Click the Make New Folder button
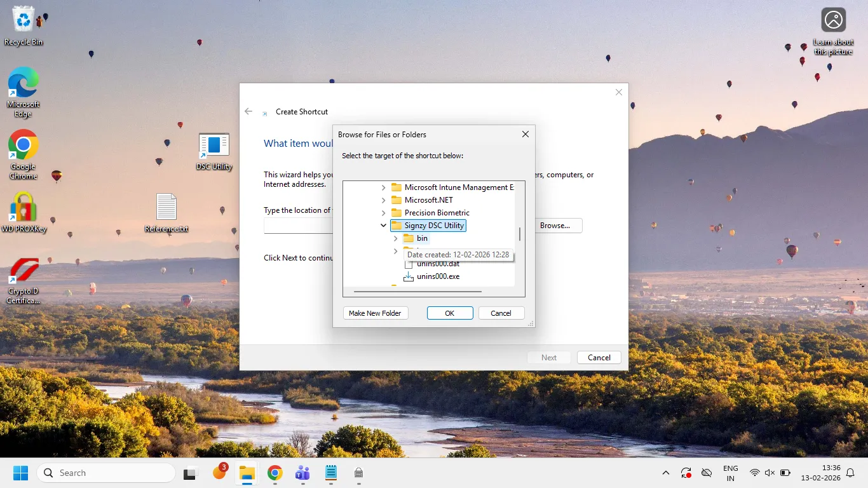 pos(375,313)
